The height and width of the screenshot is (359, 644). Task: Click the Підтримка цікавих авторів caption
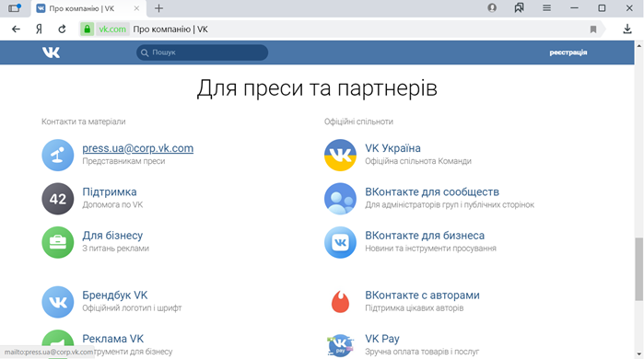click(414, 308)
